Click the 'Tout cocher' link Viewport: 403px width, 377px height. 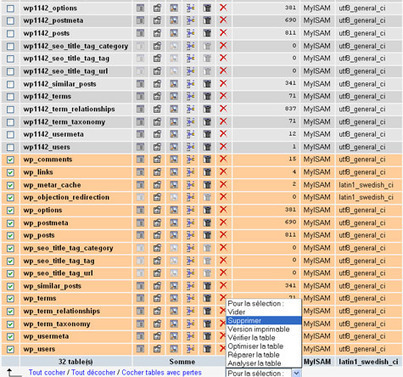pos(47,372)
